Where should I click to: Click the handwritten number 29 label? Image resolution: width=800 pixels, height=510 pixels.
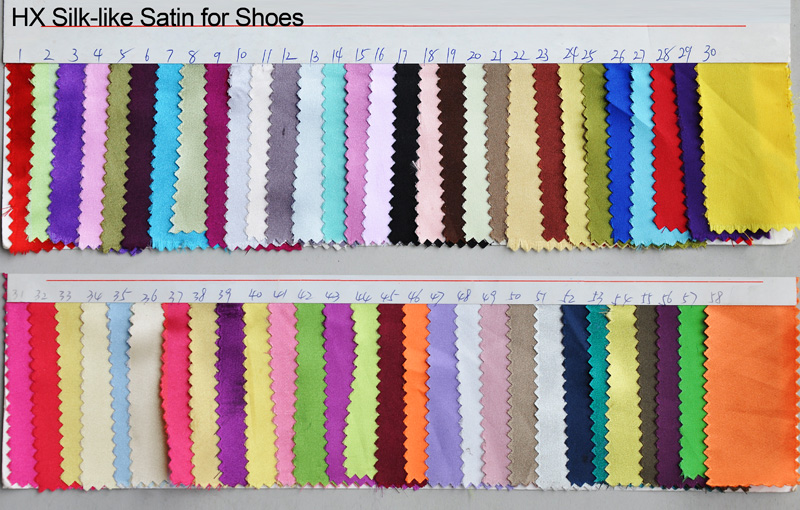(x=684, y=53)
